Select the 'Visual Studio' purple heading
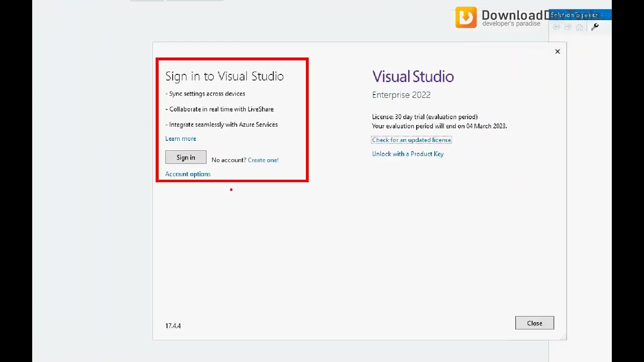Viewport: 644px width, 362px height. pos(413,76)
